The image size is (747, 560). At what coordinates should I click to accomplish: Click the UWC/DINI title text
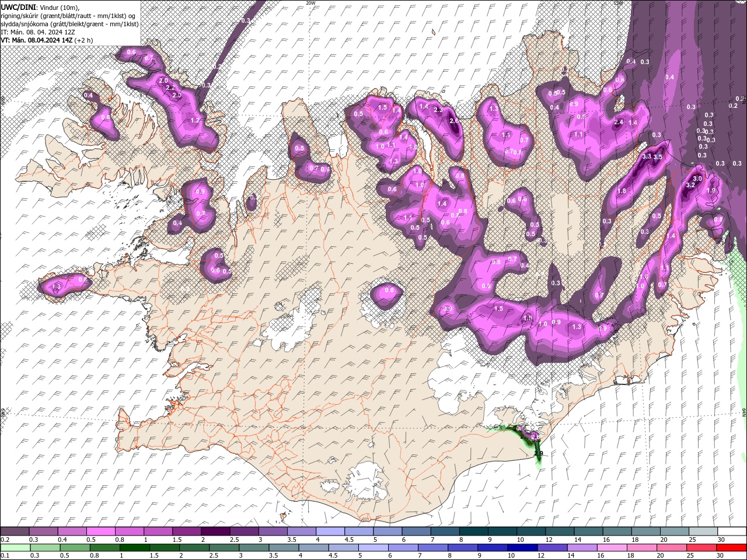tap(19, 6)
